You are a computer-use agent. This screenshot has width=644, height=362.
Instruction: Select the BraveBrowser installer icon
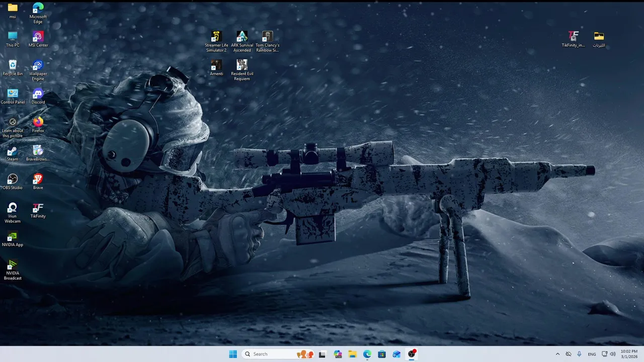point(38,153)
